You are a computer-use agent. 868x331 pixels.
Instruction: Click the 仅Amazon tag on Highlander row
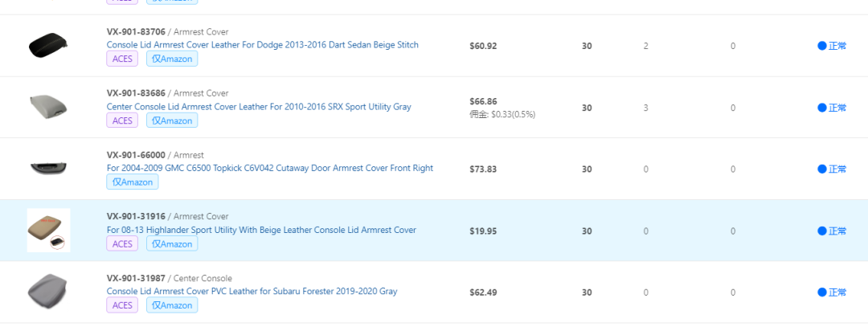(x=172, y=243)
